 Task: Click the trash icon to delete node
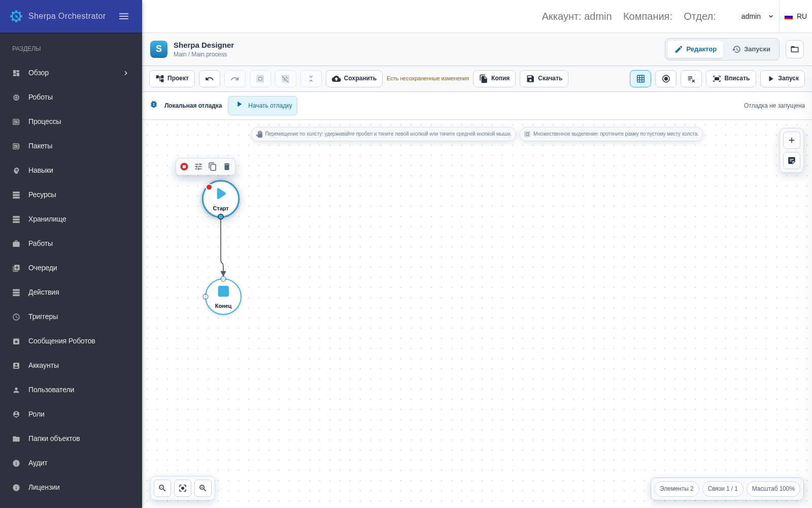click(x=227, y=167)
